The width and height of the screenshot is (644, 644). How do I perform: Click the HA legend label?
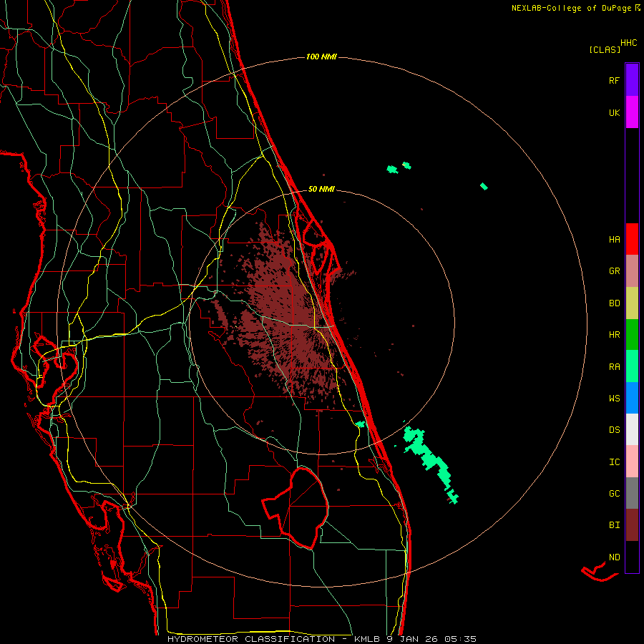614,240
